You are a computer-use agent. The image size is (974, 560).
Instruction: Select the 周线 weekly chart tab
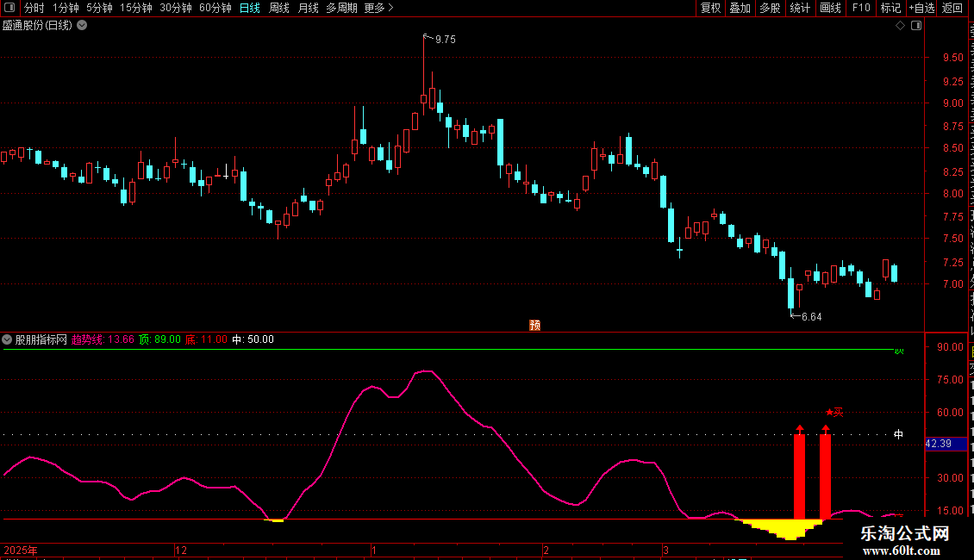coord(279,9)
